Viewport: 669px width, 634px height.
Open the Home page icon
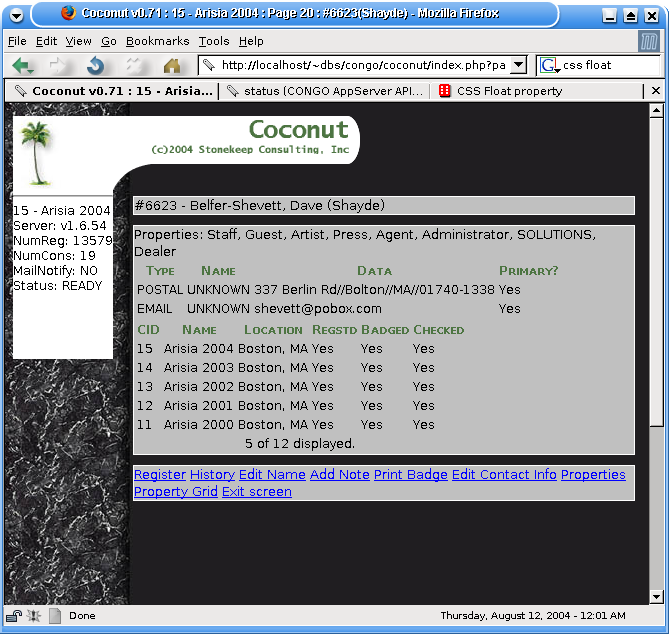(x=172, y=66)
